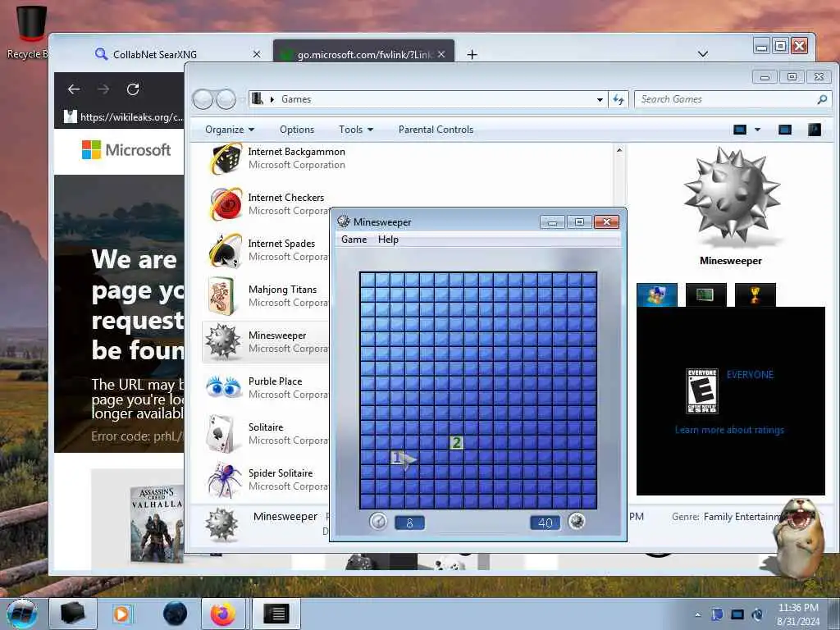Screen dimensions: 840x630
Task: Show hidden system tray icons
Action: [x=697, y=614]
